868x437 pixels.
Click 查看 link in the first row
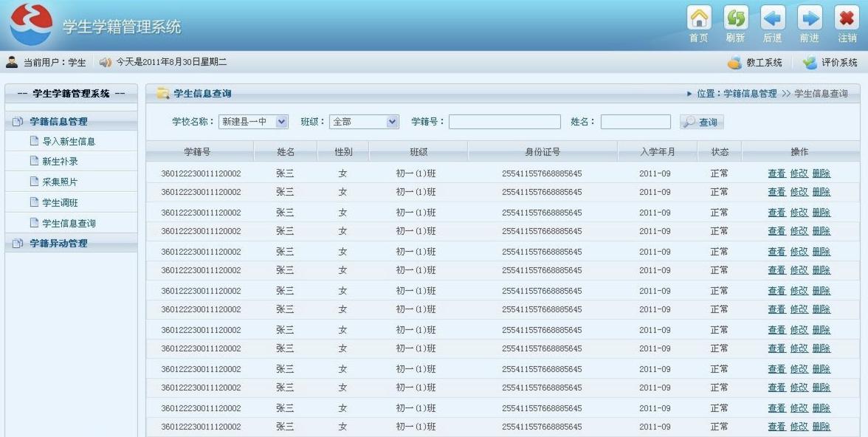tap(776, 173)
